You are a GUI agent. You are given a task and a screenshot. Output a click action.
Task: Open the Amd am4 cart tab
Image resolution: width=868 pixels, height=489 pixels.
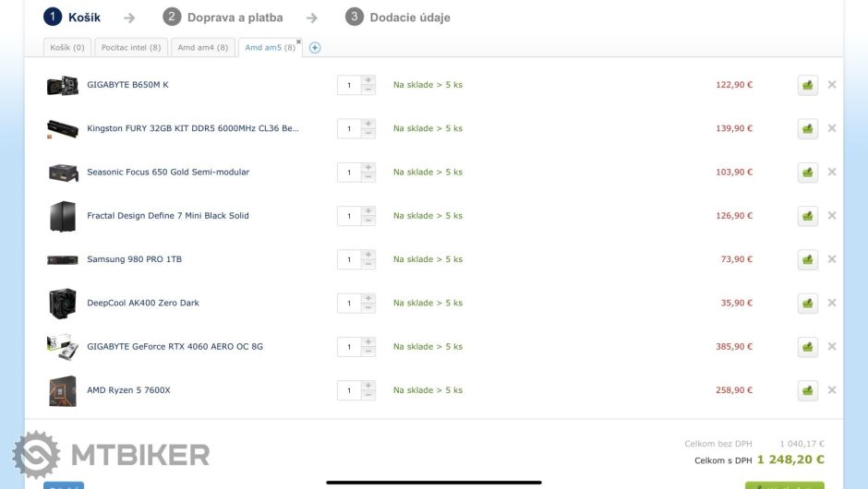[202, 48]
